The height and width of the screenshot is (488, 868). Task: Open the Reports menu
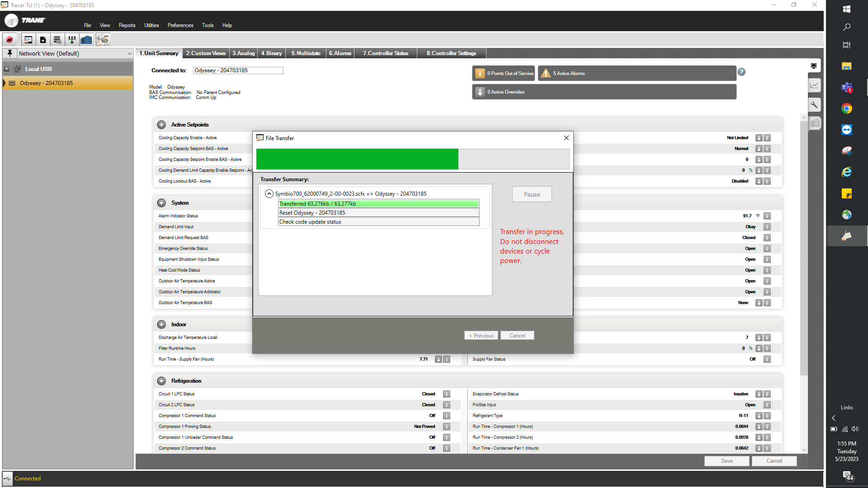(127, 25)
